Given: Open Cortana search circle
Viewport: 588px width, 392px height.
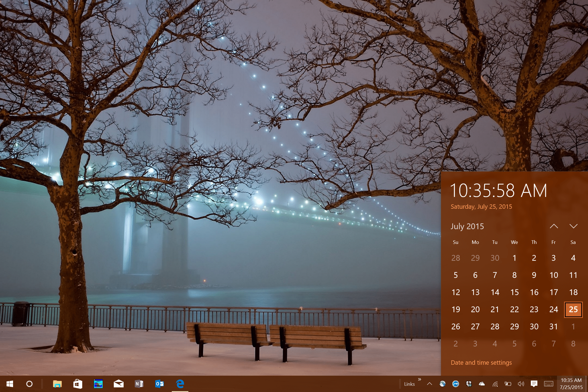Looking at the screenshot, I should pos(29,384).
